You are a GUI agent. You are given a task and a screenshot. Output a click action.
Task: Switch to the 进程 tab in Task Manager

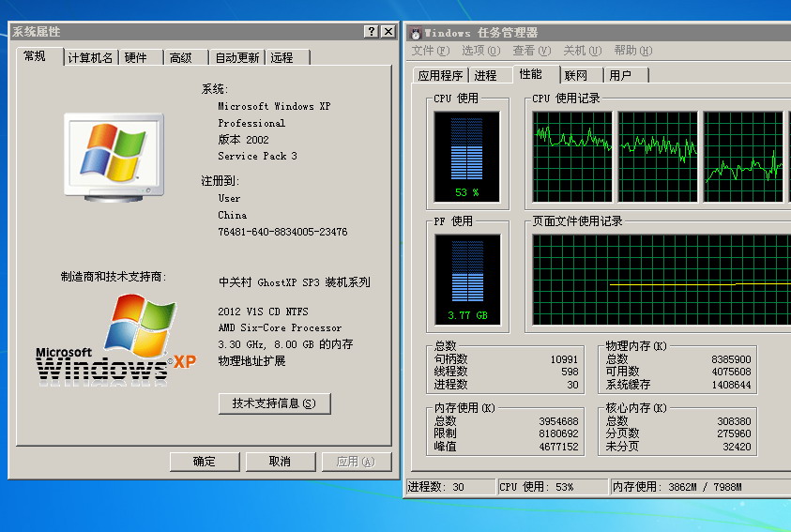tap(490, 76)
